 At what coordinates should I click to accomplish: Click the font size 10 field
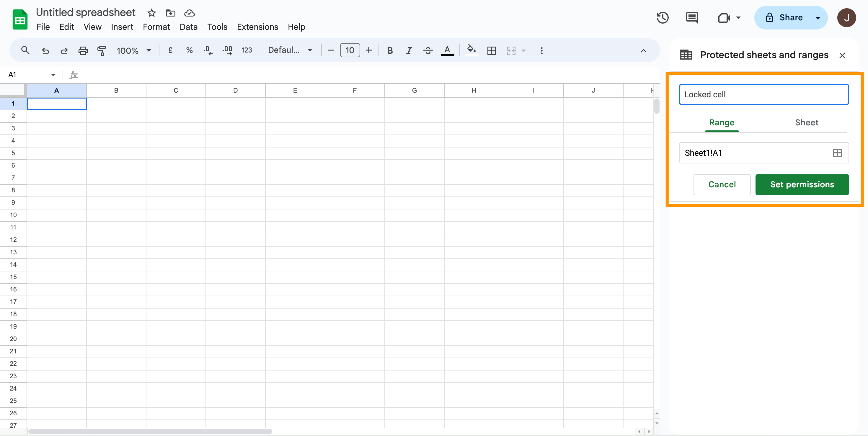point(350,50)
